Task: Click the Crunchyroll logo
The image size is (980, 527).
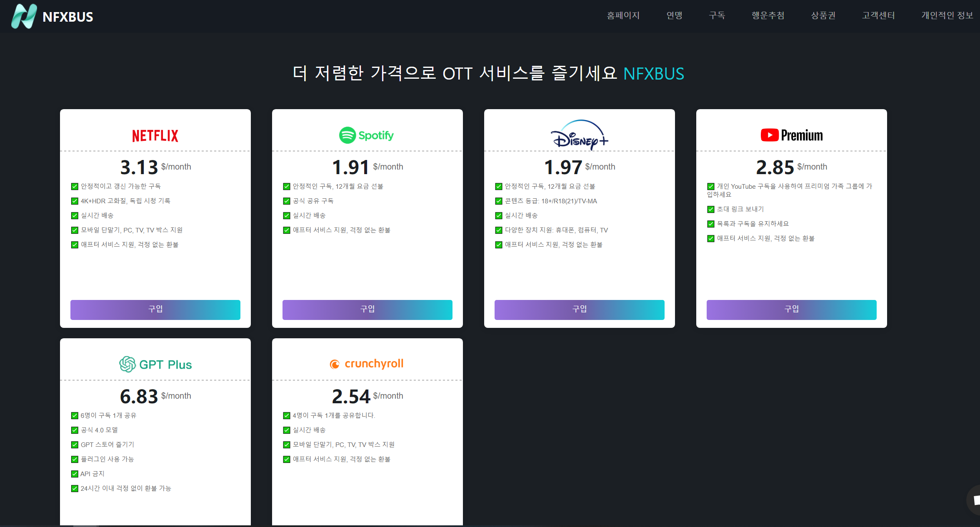Action: coord(367,364)
